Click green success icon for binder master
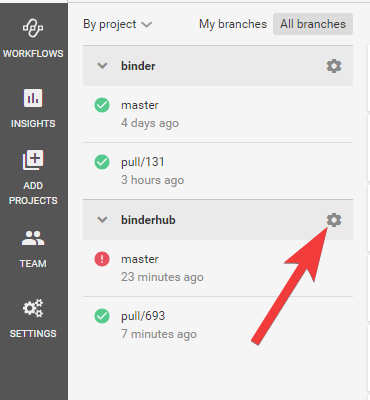The width and height of the screenshot is (370, 400). pyautogui.click(x=102, y=105)
